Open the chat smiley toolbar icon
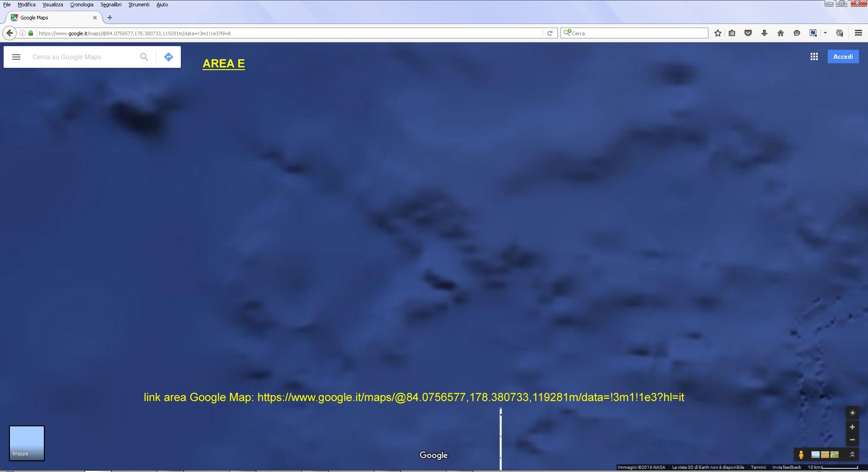This screenshot has width=868, height=472. tap(797, 33)
